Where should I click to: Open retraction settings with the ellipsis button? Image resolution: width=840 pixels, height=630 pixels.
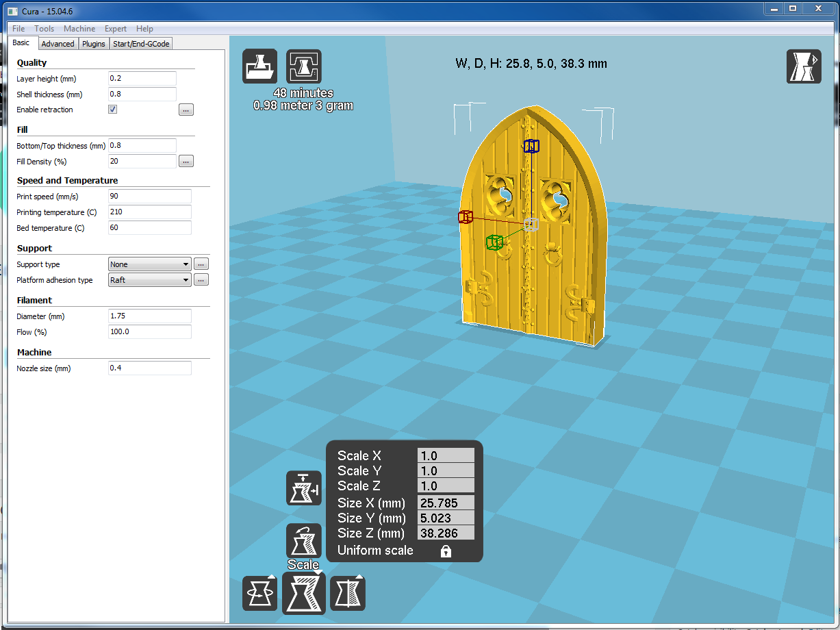coord(186,110)
